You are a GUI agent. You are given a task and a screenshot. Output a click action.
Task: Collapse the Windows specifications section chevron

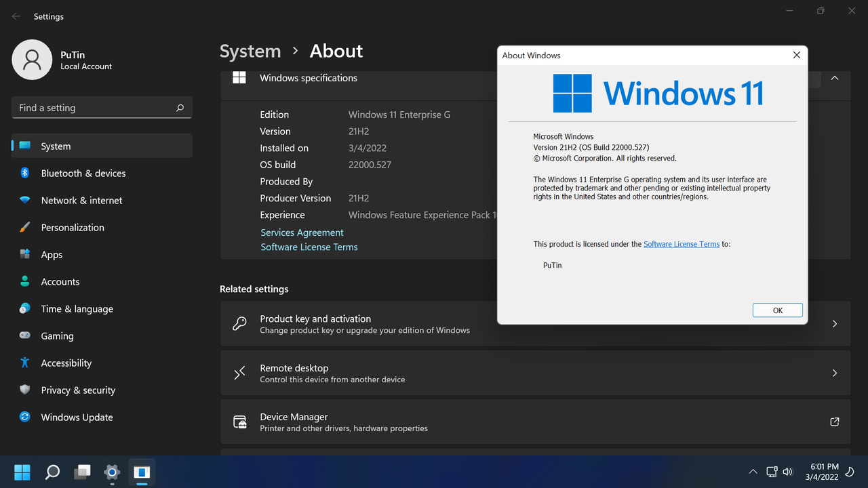(835, 78)
